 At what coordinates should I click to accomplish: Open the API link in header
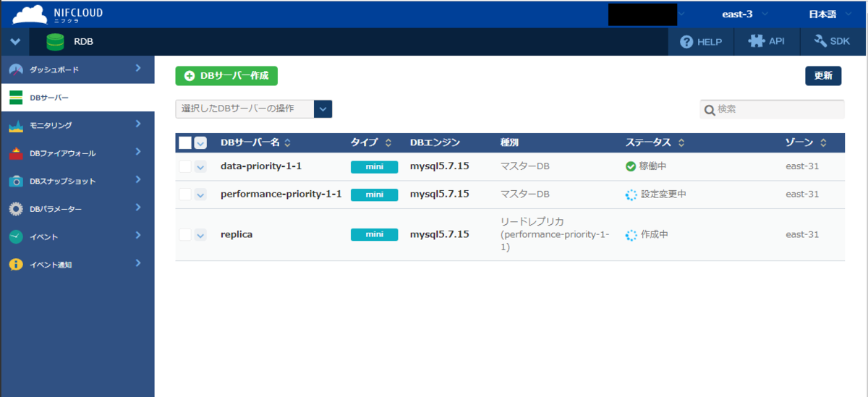click(767, 42)
